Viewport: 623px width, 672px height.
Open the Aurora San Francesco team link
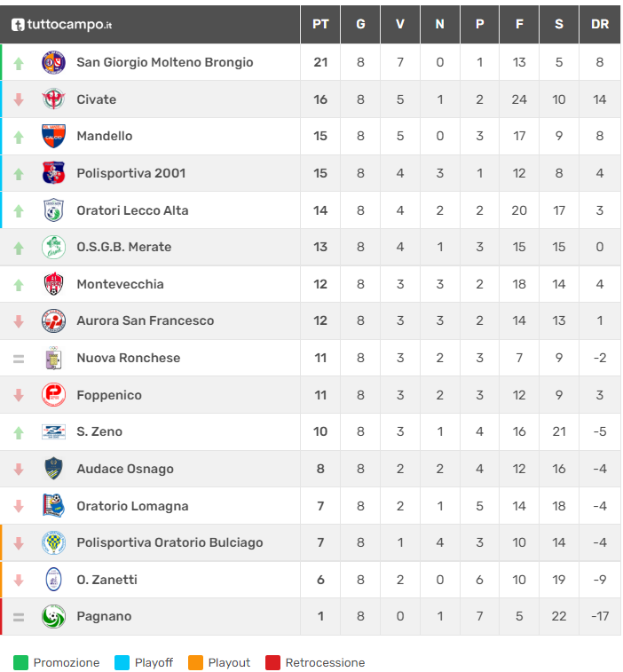(146, 320)
